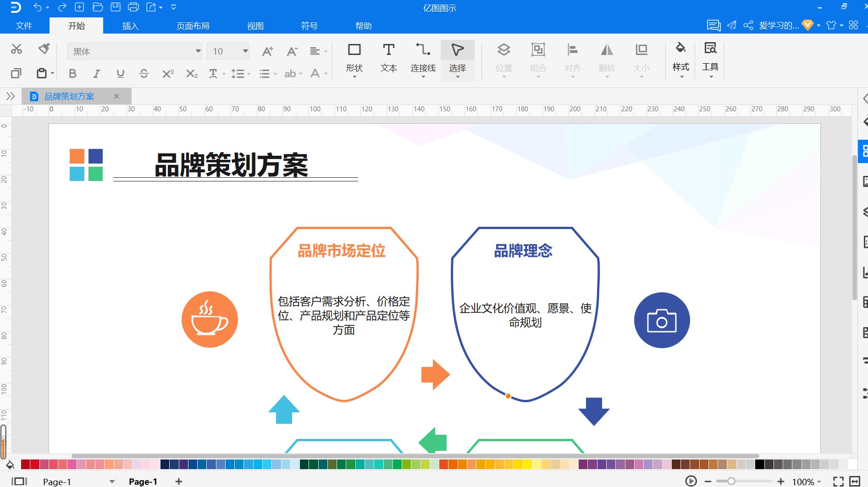Start presentation with play icon

(691, 481)
